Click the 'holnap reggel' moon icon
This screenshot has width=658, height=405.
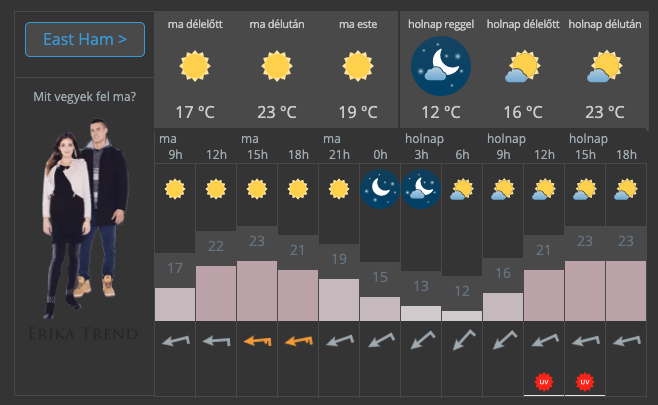(x=440, y=65)
